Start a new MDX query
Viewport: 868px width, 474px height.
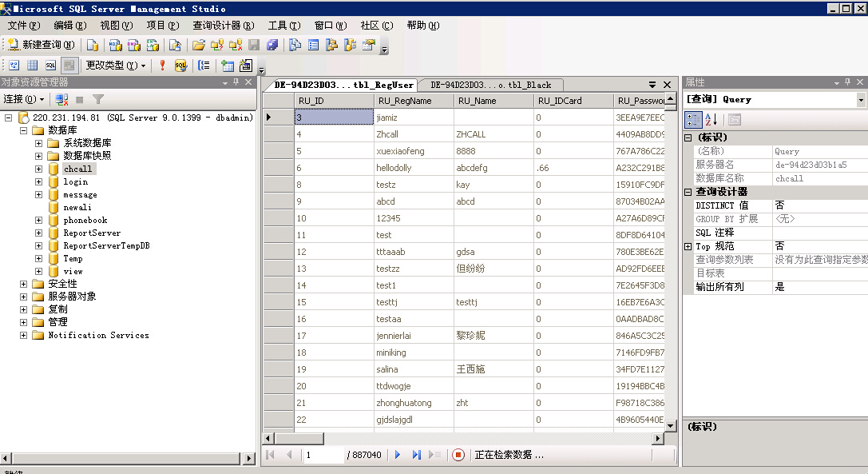coord(115,45)
